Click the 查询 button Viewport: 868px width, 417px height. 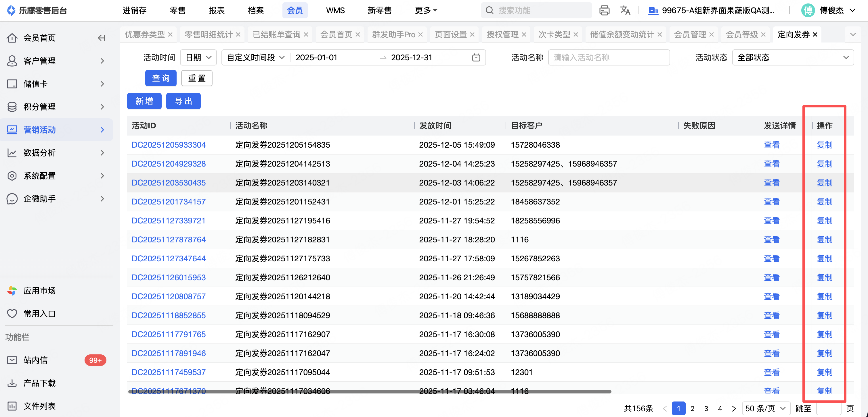[x=161, y=78]
